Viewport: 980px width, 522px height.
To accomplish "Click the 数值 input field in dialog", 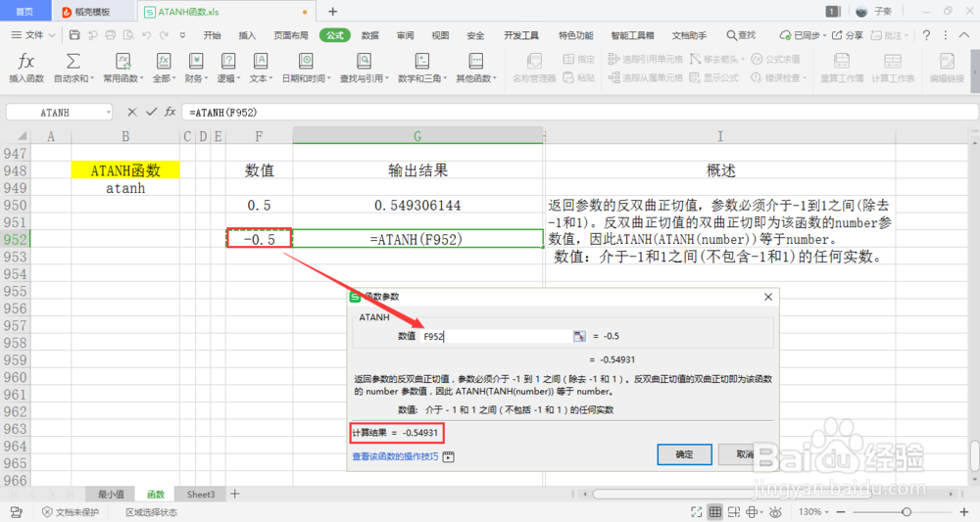I will 497,336.
